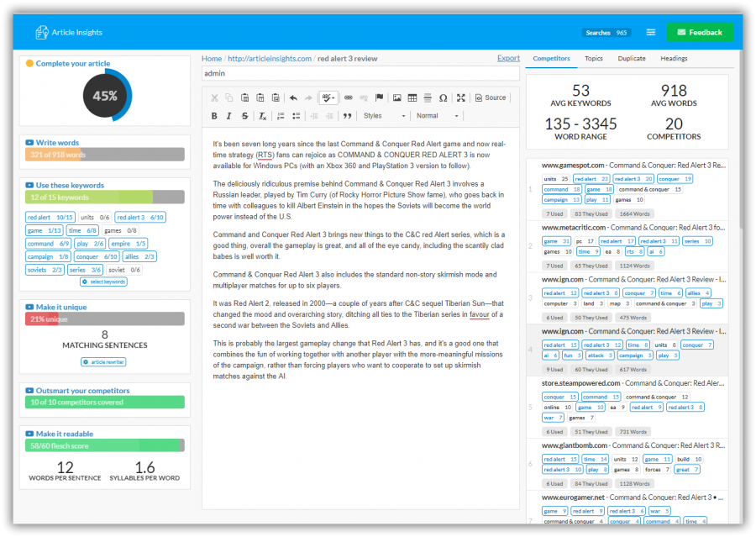Toggle the 'game 1/13' keyword tag
Image resolution: width=756 pixels, height=537 pixels.
click(45, 230)
